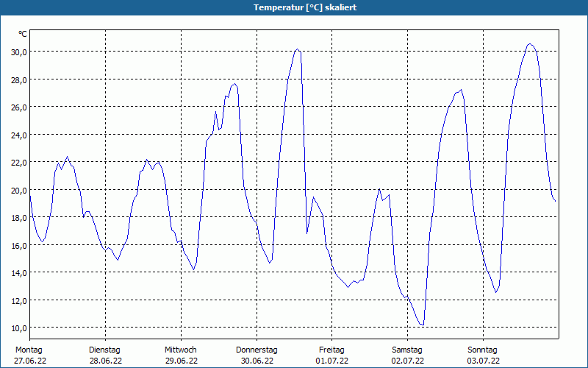Viewport: 588px width, 368px height.
Task: Click the date 29.06.22
Action: point(182,361)
